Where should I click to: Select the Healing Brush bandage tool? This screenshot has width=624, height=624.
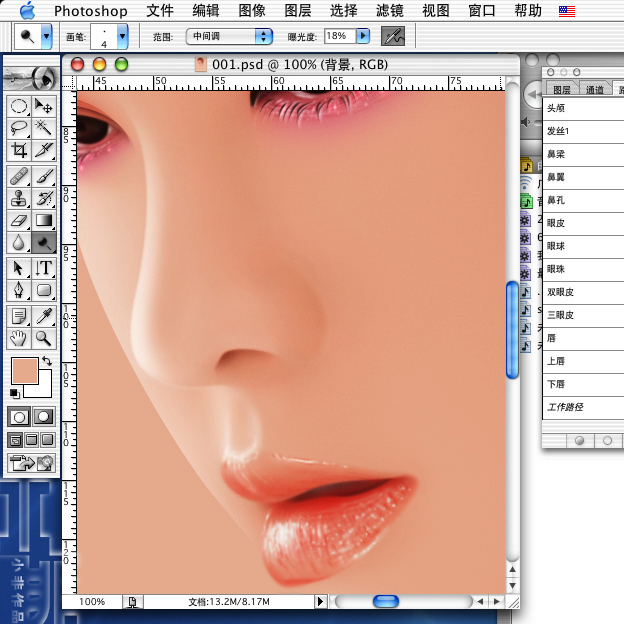click(19, 176)
